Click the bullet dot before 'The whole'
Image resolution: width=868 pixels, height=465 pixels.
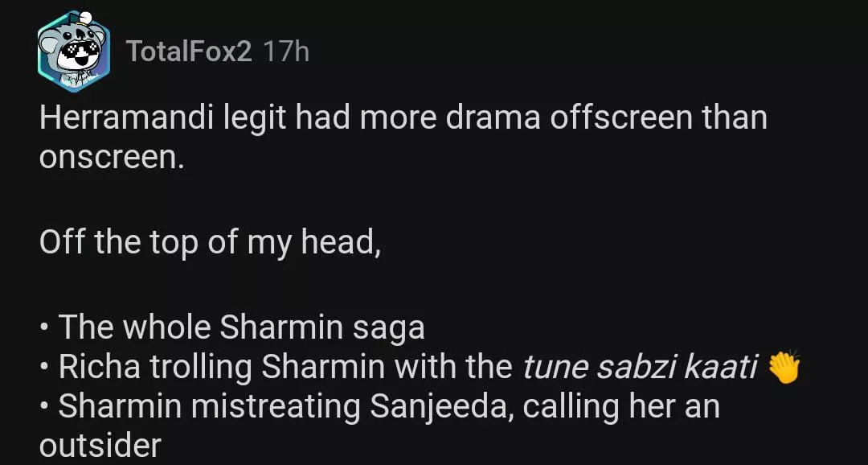tap(45, 329)
